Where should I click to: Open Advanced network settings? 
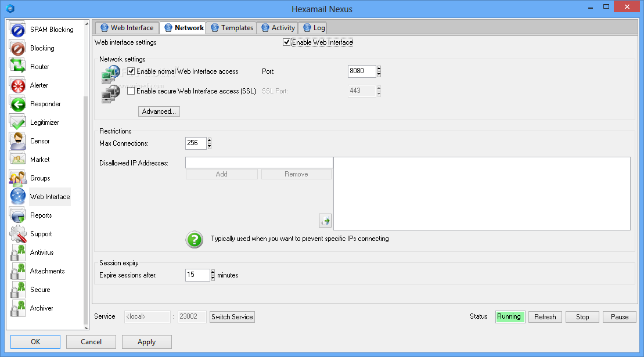coord(159,111)
